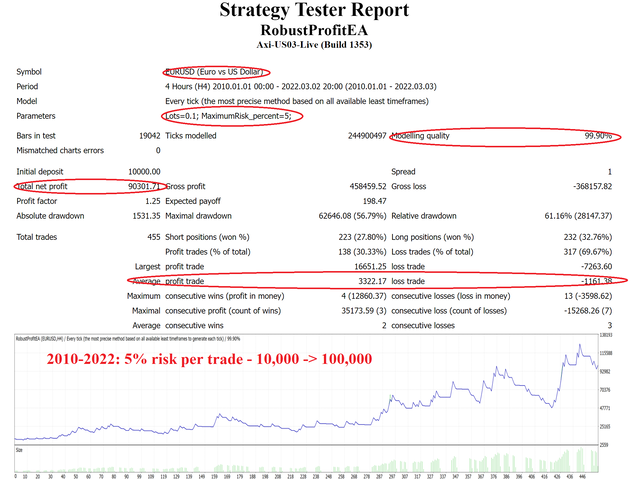Select the Total trades value 455
The image size is (640, 480).
point(153,237)
